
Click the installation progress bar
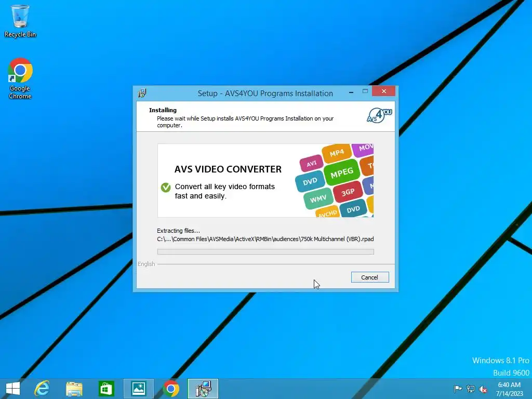[x=265, y=252]
